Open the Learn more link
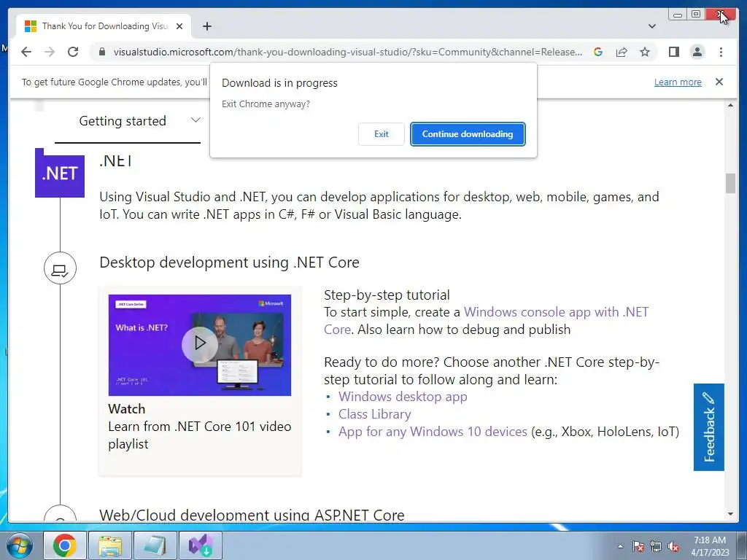 click(678, 82)
